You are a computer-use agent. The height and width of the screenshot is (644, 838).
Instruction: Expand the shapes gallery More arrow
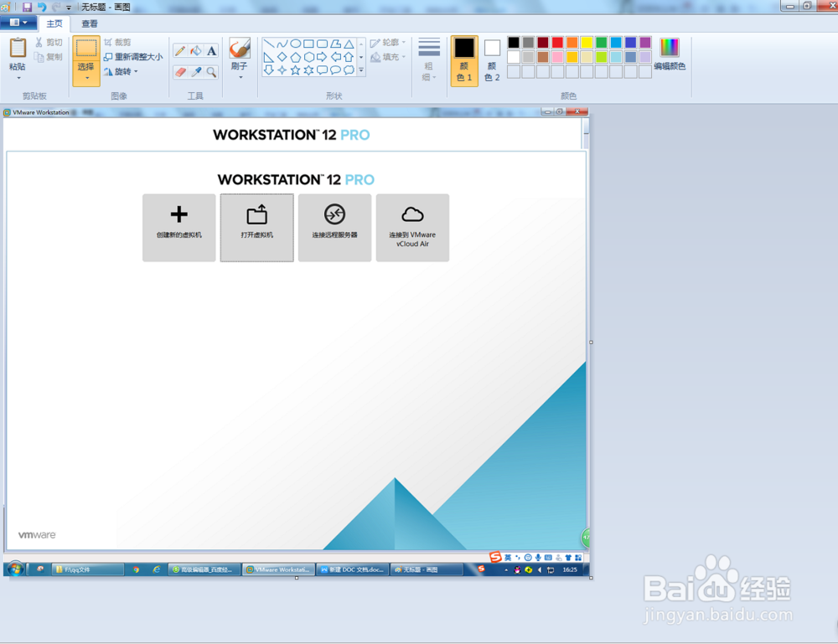pos(361,70)
